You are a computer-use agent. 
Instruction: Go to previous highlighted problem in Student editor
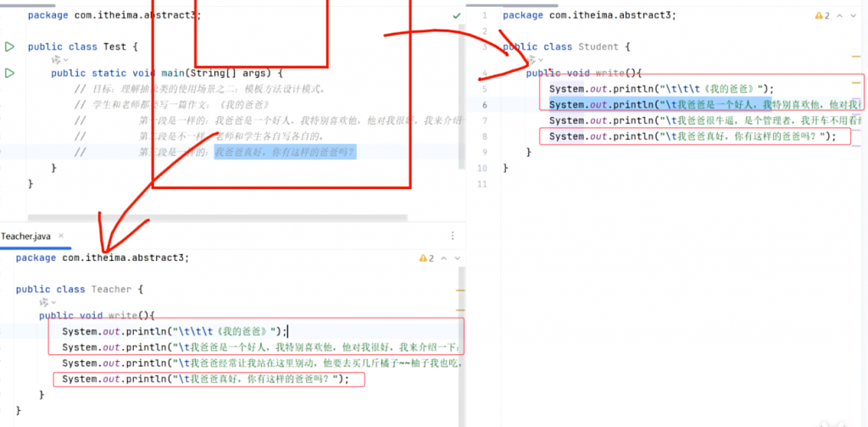[839, 15]
